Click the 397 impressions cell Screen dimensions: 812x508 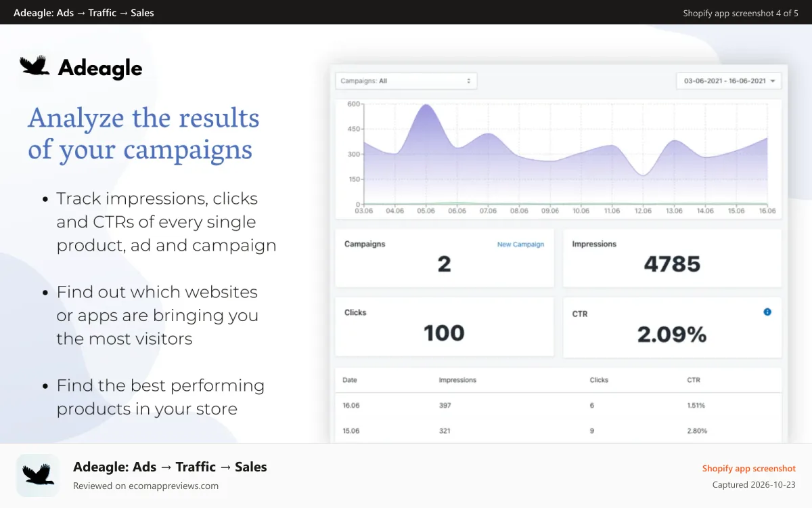[445, 405]
